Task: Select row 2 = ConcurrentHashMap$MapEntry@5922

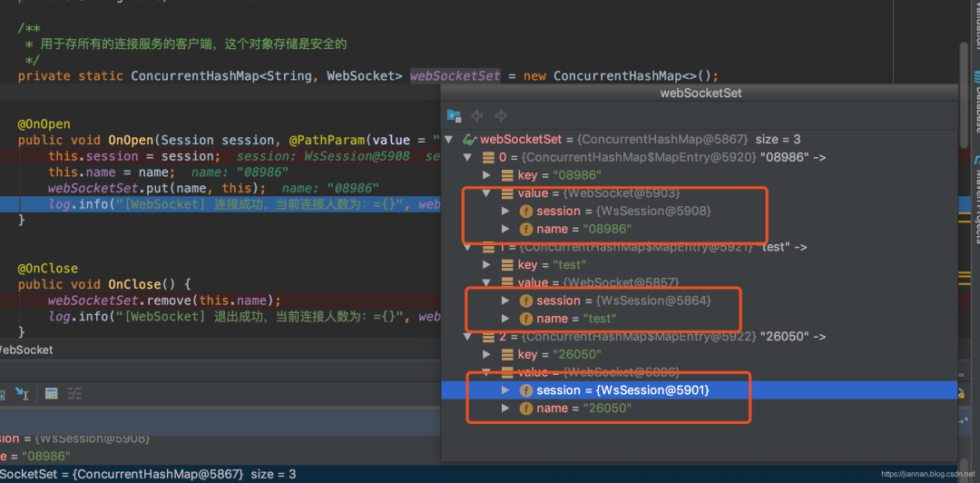Action: coord(699,337)
